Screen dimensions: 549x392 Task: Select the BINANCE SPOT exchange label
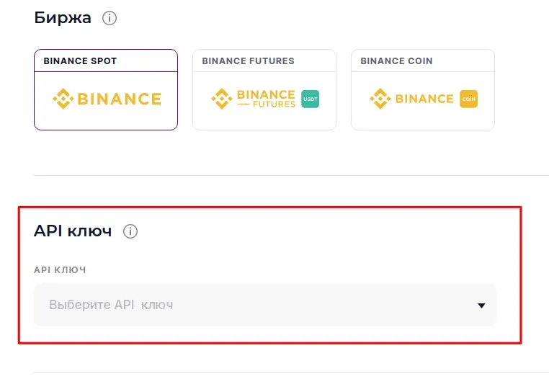point(80,61)
